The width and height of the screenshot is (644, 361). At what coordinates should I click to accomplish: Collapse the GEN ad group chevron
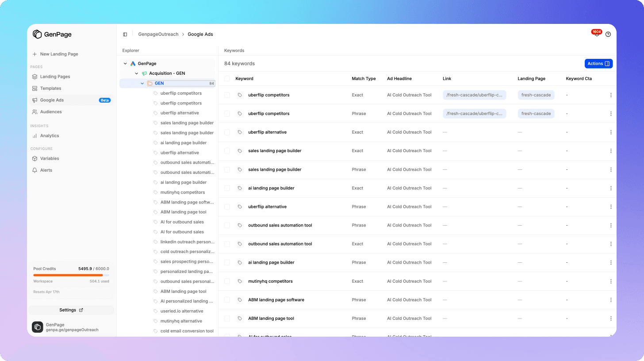[x=142, y=83]
